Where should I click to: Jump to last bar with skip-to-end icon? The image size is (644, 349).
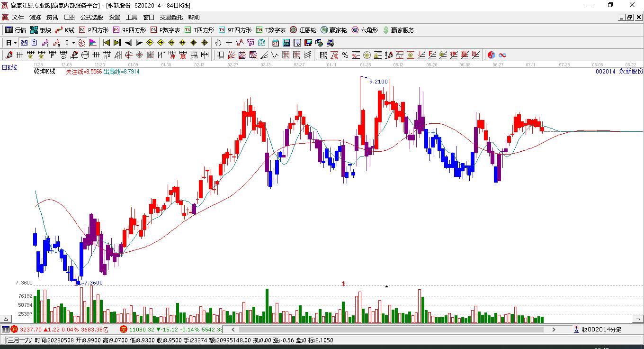(117, 43)
